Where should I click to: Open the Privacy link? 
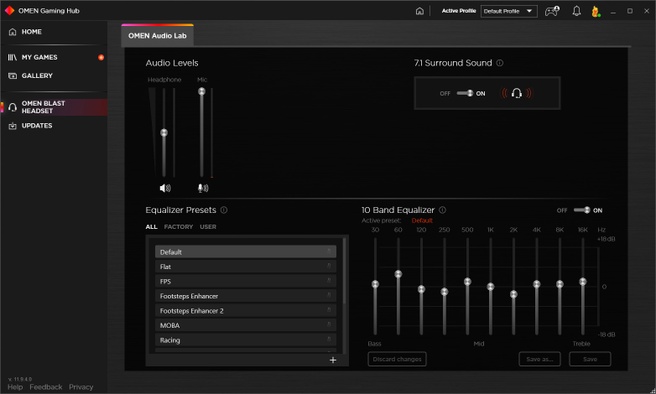tap(81, 387)
